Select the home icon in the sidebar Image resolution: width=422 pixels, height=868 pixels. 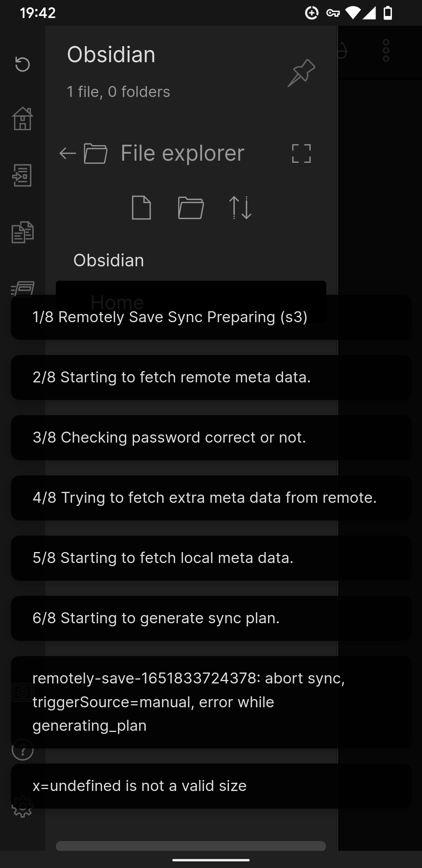[23, 117]
